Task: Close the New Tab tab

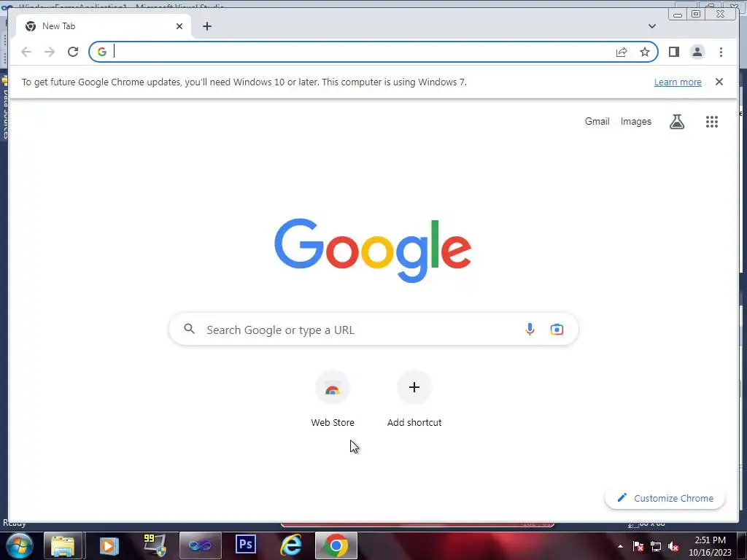Action: [179, 26]
